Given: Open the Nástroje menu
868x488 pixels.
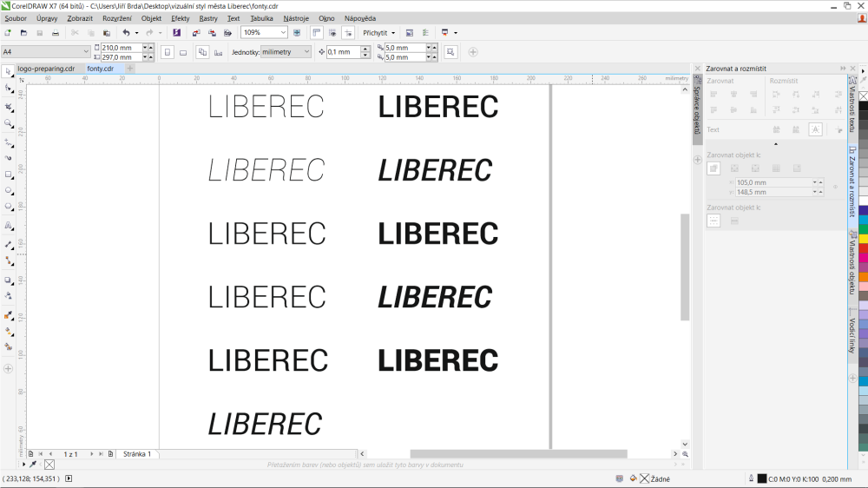Looking at the screenshot, I should pos(296,18).
